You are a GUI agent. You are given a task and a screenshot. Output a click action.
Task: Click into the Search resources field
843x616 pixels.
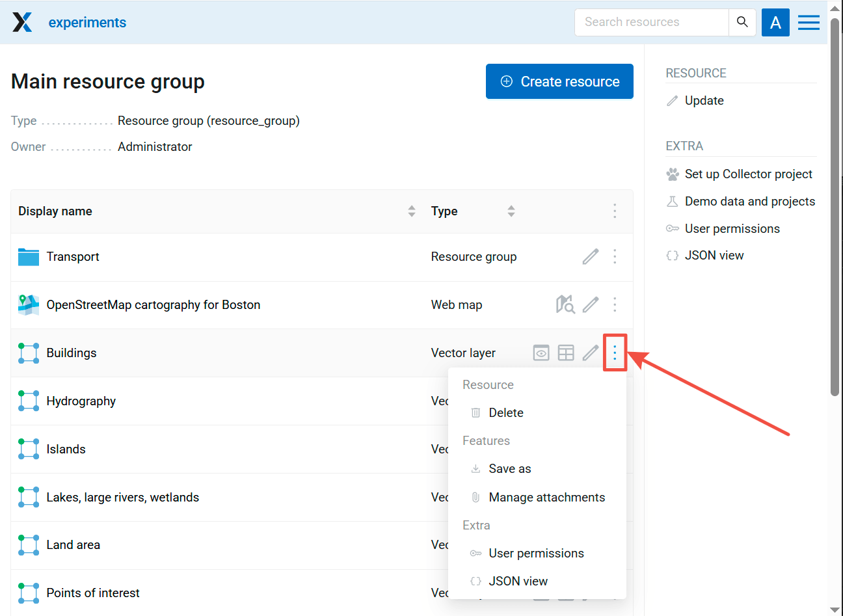[x=650, y=22]
